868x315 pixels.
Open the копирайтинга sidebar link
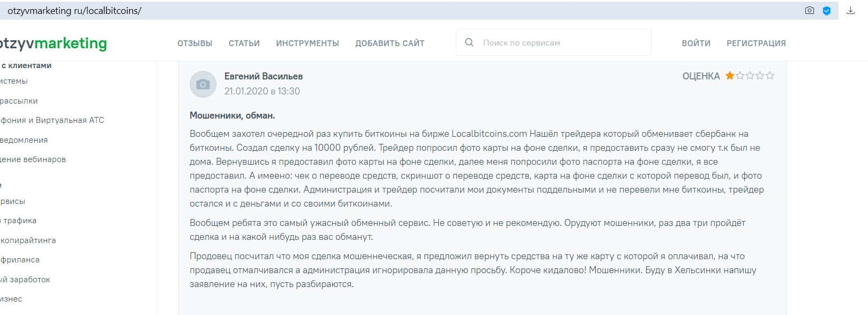(x=28, y=240)
